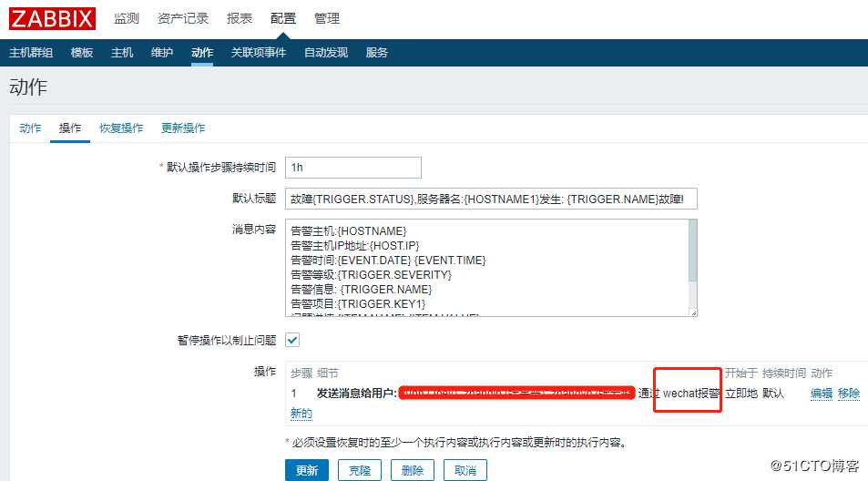This screenshot has width=868, height=481.
Task: Click the 持续时间 column header
Action: pos(784,374)
